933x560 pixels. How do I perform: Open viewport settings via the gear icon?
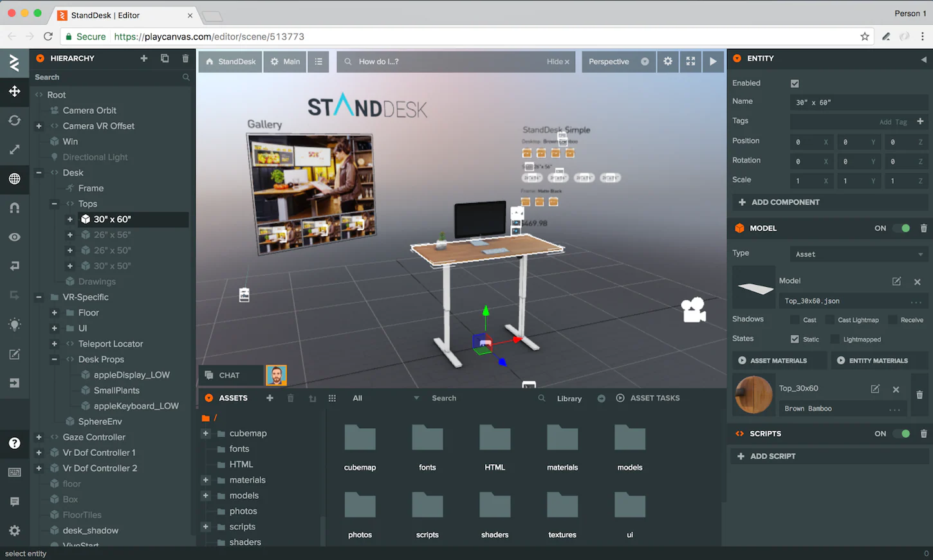[668, 61]
